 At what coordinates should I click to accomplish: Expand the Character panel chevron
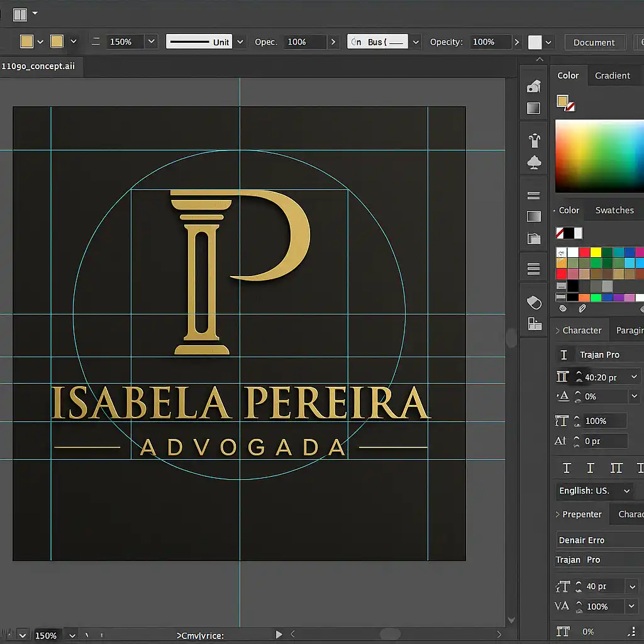click(557, 331)
